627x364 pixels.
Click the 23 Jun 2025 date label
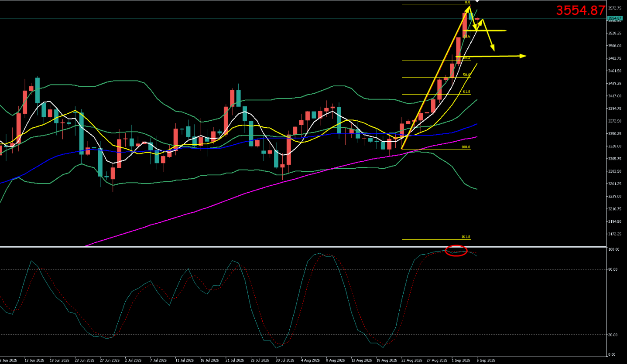click(84, 361)
